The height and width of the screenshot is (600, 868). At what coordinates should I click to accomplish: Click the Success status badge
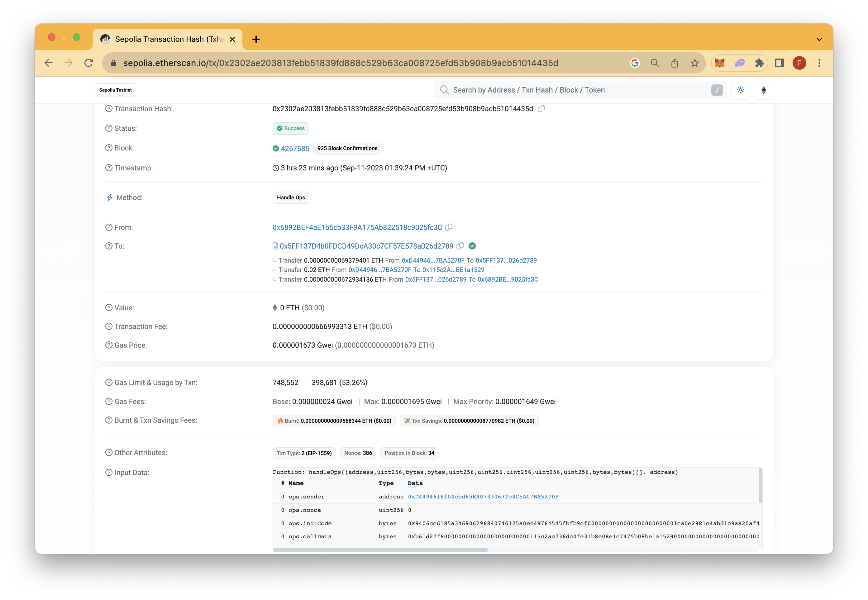coord(291,128)
